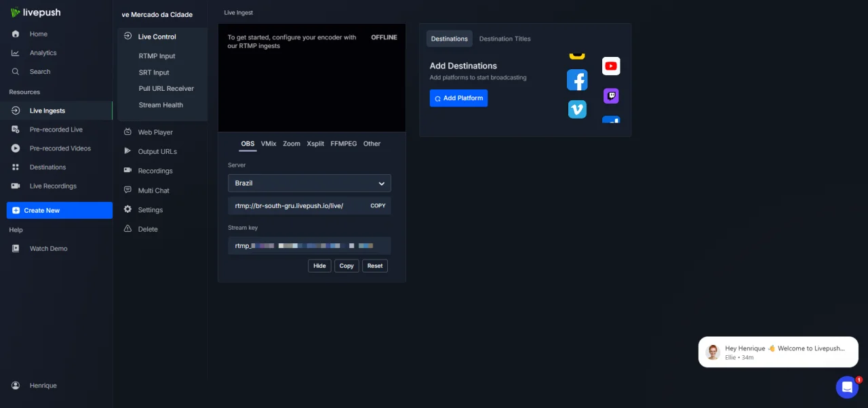Click the Pre-recorded Live icon
The image size is (868, 408).
(16, 129)
